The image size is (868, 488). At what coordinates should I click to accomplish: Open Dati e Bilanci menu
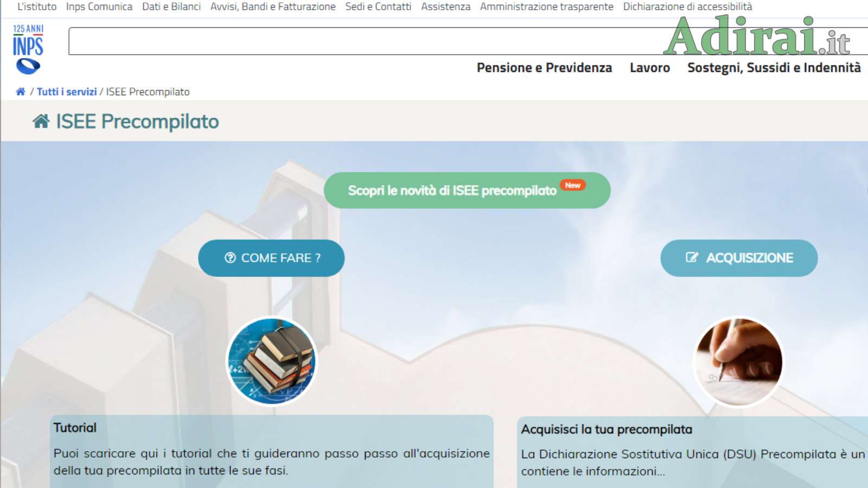pos(171,7)
